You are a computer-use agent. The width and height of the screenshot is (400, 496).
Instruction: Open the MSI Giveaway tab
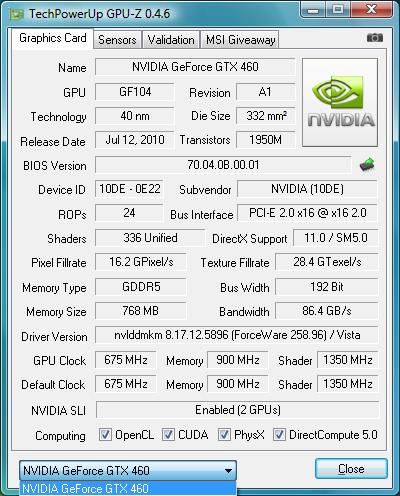pyautogui.click(x=240, y=40)
